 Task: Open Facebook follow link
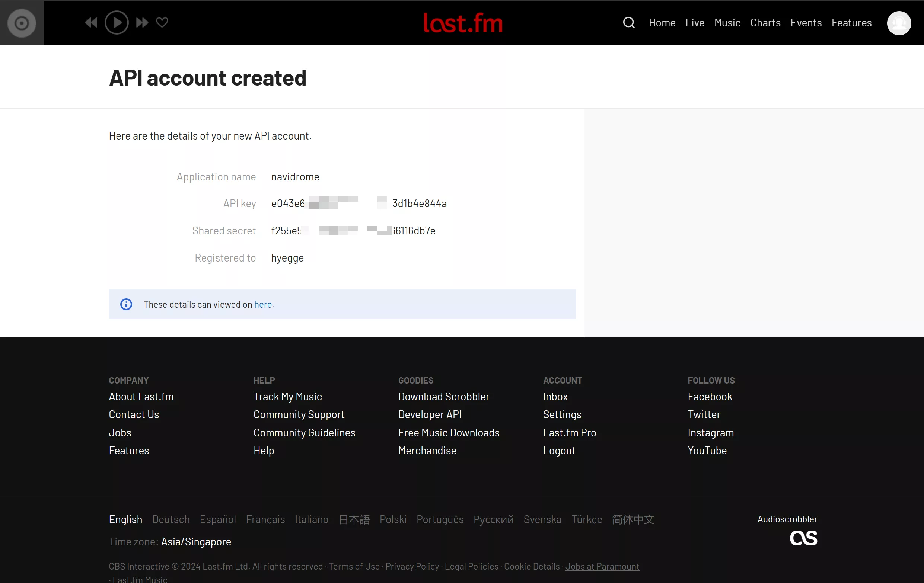pos(710,397)
